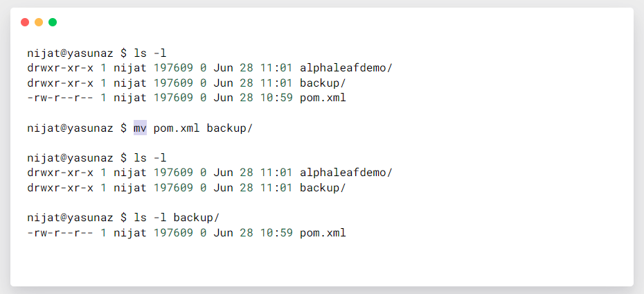Viewport: 644px width, 294px height.
Task: Click the "10:59" timestamp in the first listing
Action: pos(276,98)
